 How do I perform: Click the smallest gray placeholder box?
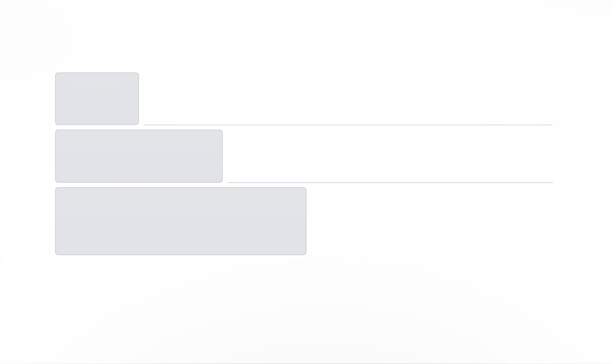pos(97,99)
